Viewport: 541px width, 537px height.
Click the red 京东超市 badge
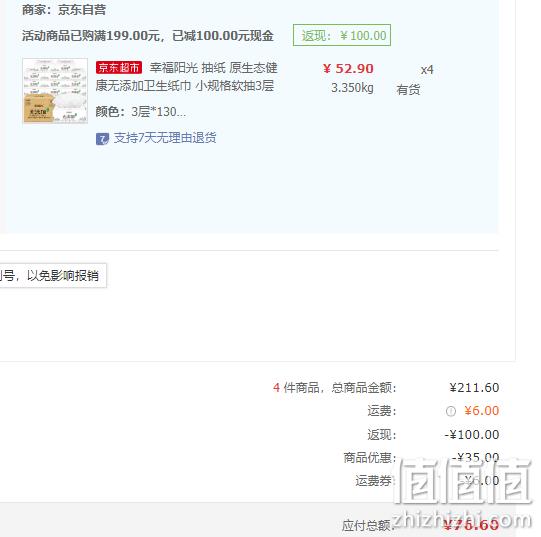(119, 68)
